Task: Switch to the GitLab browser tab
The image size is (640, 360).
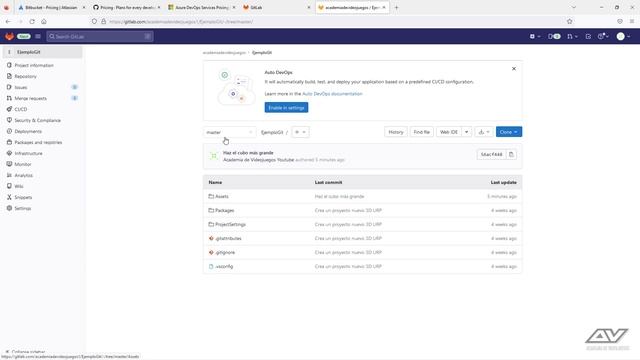Action: pos(277,7)
